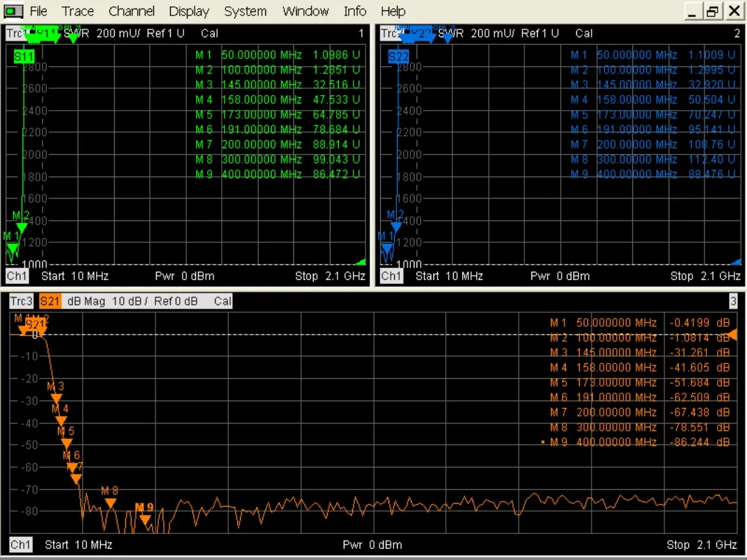Click S21 marker value -86.244 dB
747x560 pixels.
pyautogui.click(x=700, y=442)
